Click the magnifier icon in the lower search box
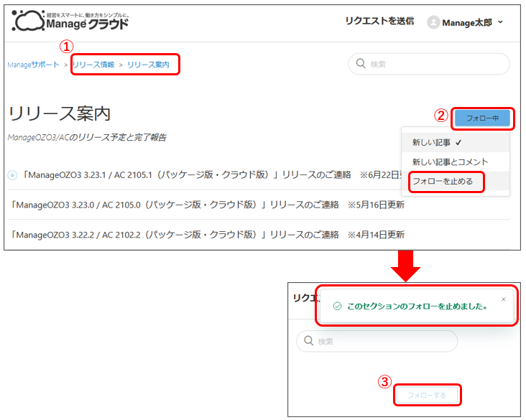The width and height of the screenshot is (526, 420). click(308, 341)
